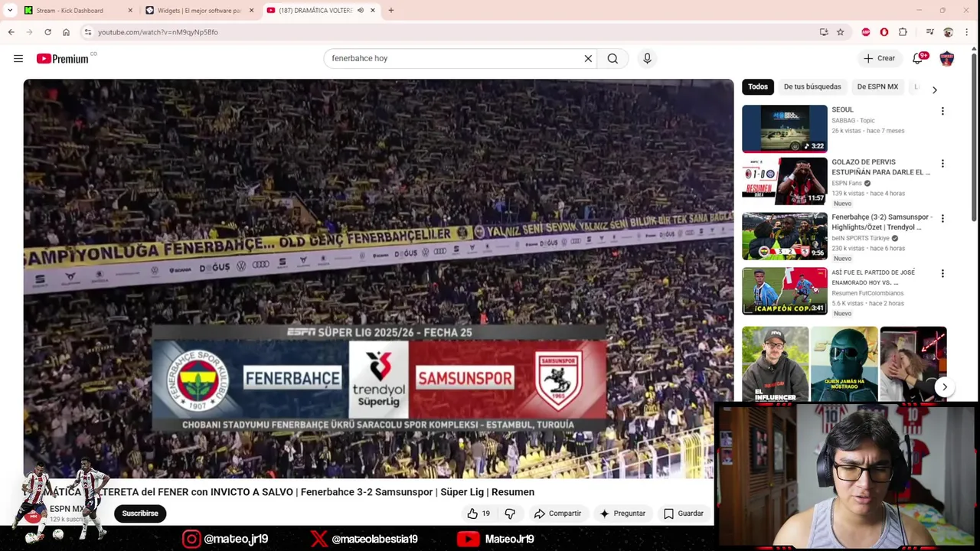This screenshot has width=980, height=551.
Task: Click the Preguntar button
Action: 622,514
